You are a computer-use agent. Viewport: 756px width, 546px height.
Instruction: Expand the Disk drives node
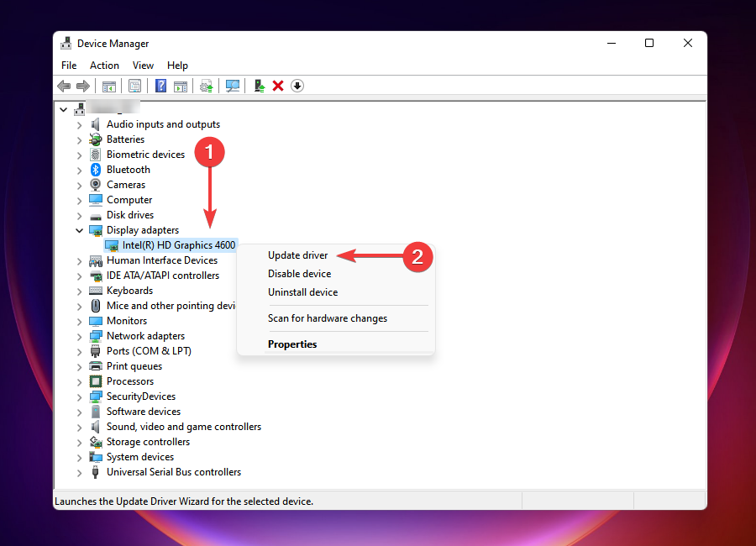click(x=80, y=216)
